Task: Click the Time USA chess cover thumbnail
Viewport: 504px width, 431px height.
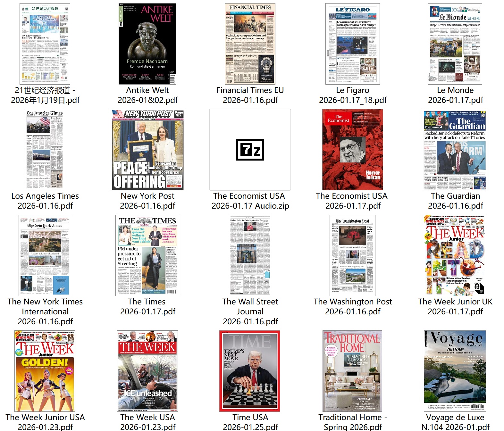Action: pos(250,371)
